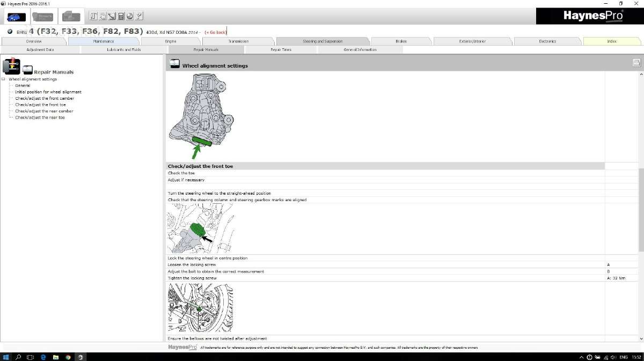Screen dimensions: 644x361
Task: Open the car vehicle selection icon
Action: point(16,16)
